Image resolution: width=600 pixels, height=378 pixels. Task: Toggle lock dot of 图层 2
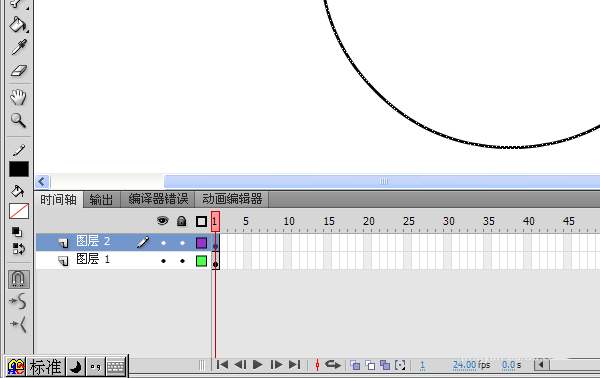183,243
